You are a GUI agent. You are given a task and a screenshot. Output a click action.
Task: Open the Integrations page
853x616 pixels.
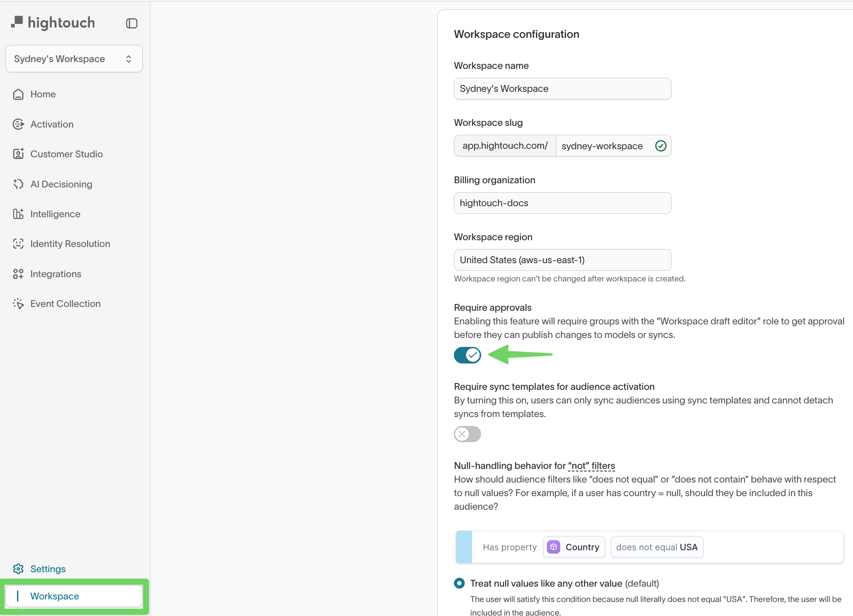point(56,274)
